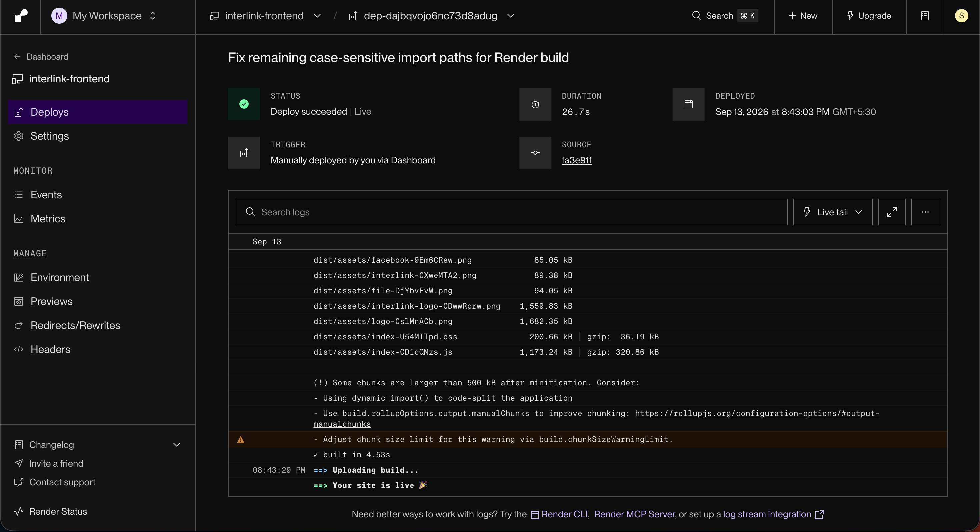
Task: Open the logs more options menu
Action: [x=925, y=212]
